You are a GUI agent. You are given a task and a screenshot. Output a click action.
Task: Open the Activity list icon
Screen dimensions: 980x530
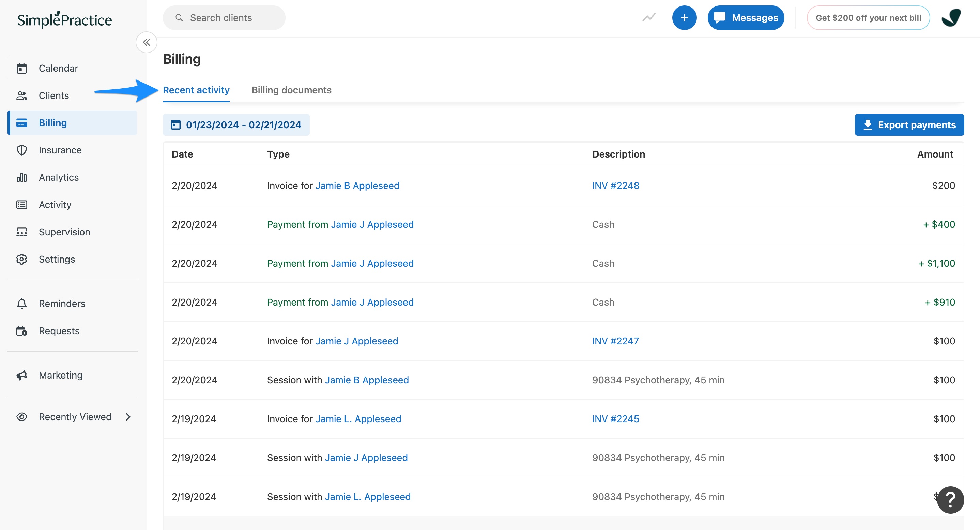(x=22, y=205)
